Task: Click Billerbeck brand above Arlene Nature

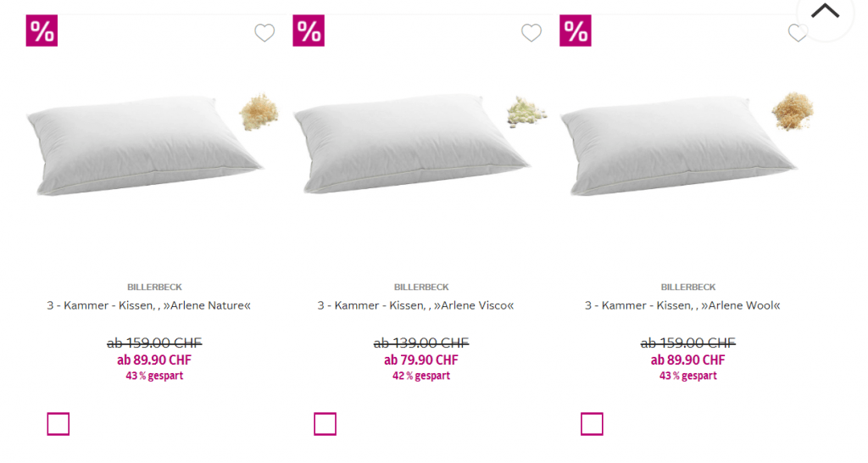Action: tap(154, 287)
